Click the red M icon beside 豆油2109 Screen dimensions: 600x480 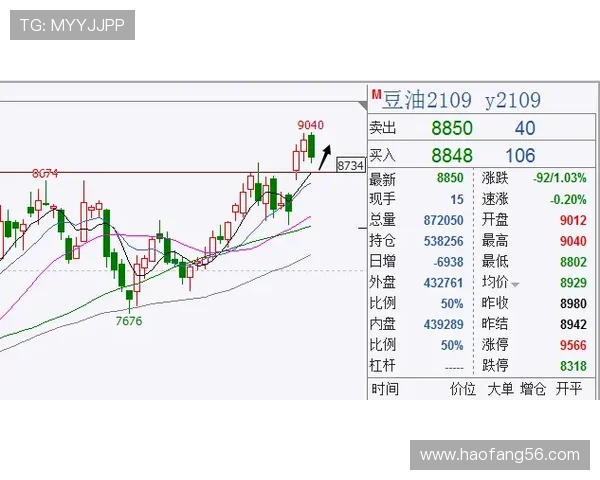click(x=377, y=94)
